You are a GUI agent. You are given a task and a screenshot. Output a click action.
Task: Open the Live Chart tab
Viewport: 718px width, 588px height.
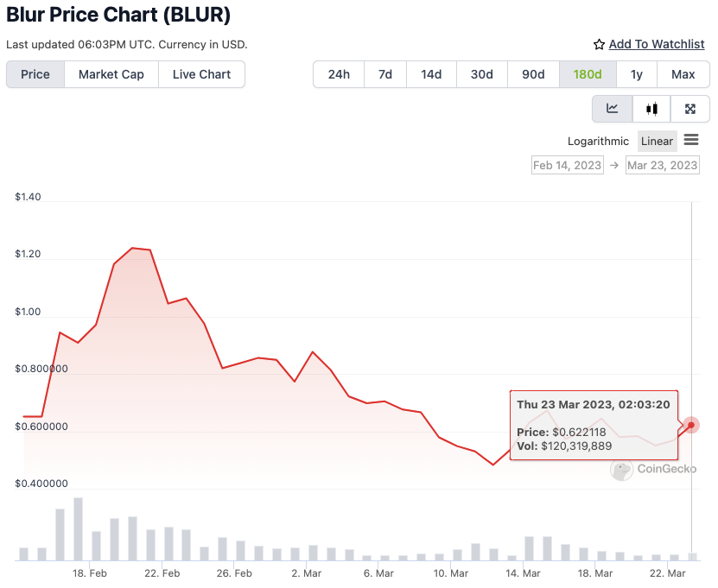click(x=201, y=74)
